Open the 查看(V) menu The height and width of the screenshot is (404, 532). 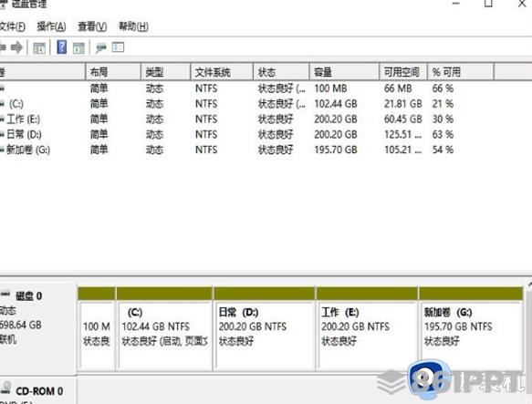coord(92,26)
